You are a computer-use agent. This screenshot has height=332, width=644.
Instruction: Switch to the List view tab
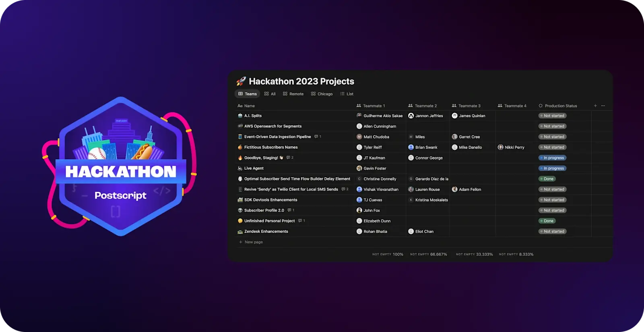[347, 94]
